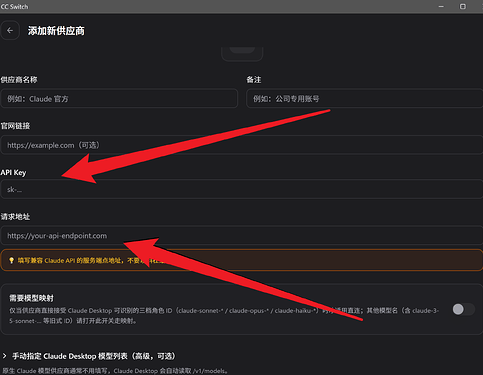The height and width of the screenshot is (375, 483).
Task: Click the 添加新供应商 page title
Action: coord(56,31)
